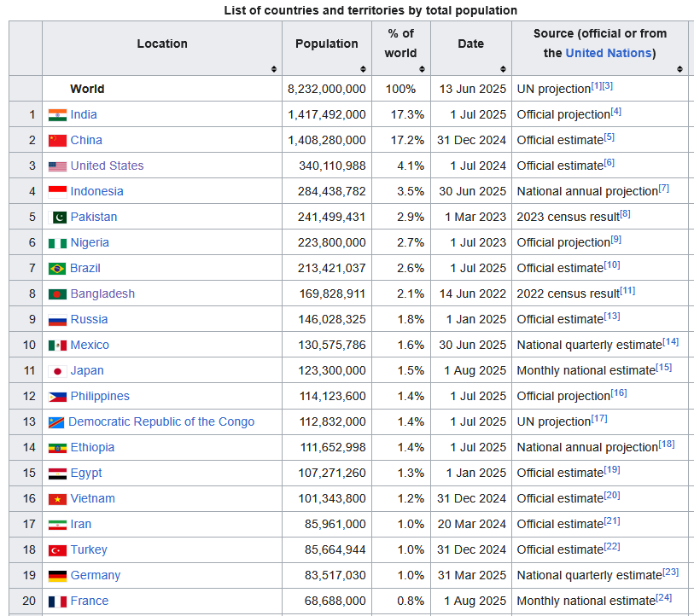Image resolution: width=694 pixels, height=616 pixels.
Task: Select India's population 1,417,492,000
Action: coord(327,114)
